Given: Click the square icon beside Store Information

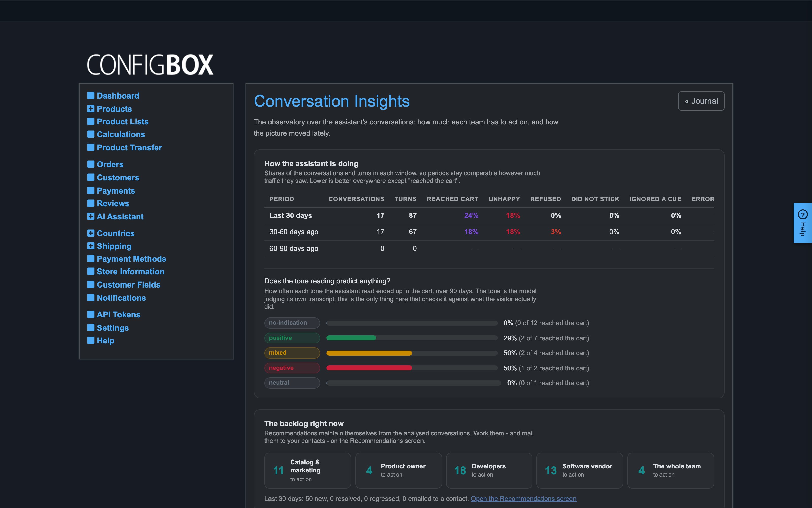Looking at the screenshot, I should click(x=91, y=272).
